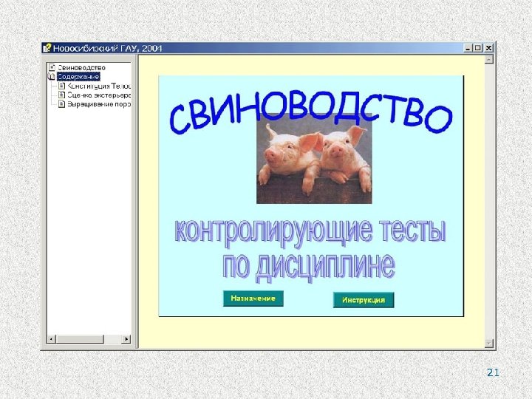Click the right arrow of the tree scrollbar
The width and height of the screenshot is (532, 399).
[x=126, y=339]
